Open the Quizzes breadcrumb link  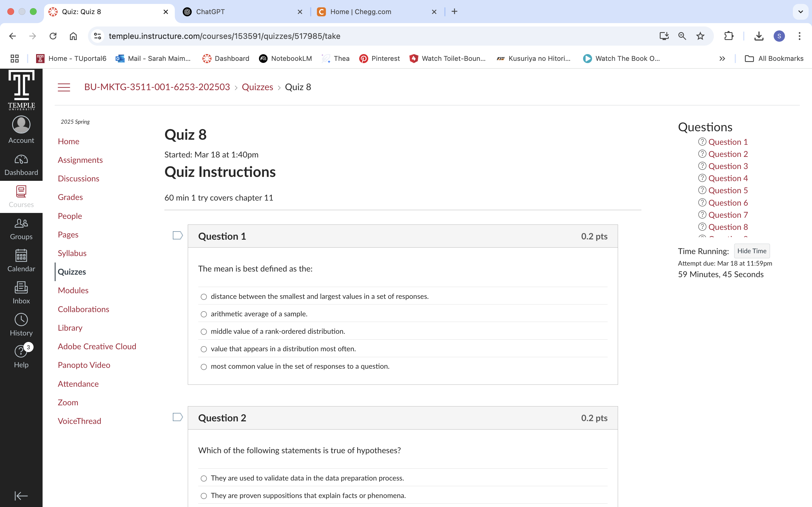257,87
